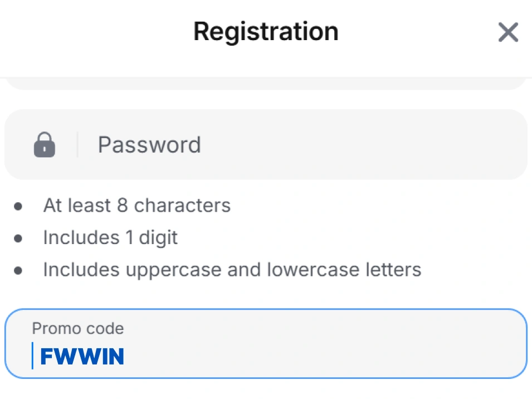Click the lock icon in Password field
This screenshot has height=399, width=532.
point(45,145)
